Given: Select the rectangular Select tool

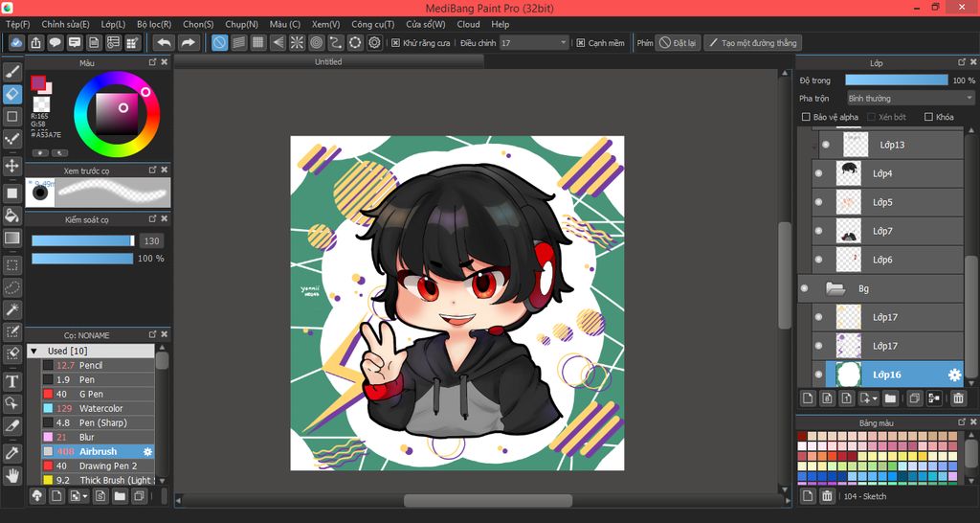Looking at the screenshot, I should pos(11,265).
